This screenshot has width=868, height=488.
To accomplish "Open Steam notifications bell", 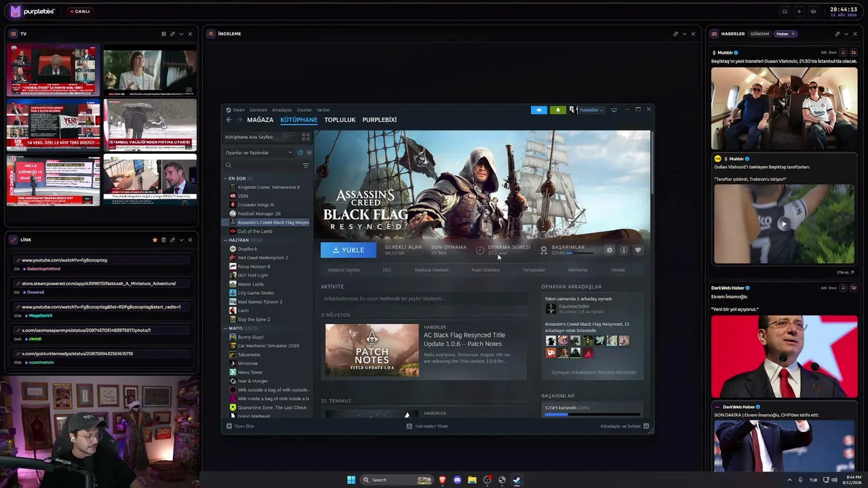I will (557, 110).
